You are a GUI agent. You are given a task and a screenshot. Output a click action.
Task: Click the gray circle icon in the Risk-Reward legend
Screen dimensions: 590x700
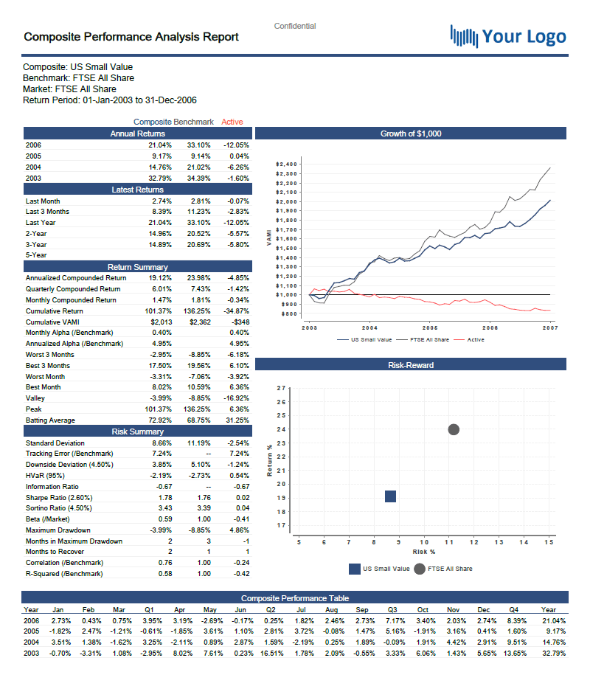420,569
